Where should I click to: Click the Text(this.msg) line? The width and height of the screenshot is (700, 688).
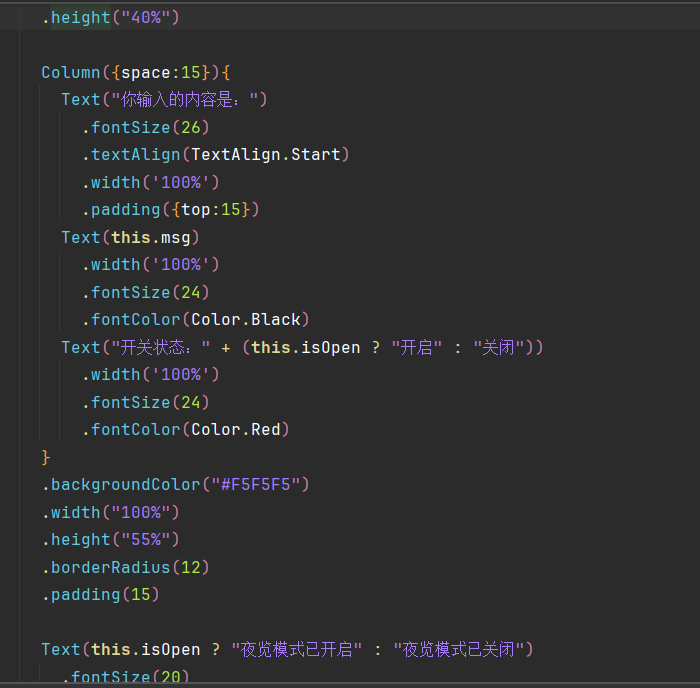coord(130,238)
